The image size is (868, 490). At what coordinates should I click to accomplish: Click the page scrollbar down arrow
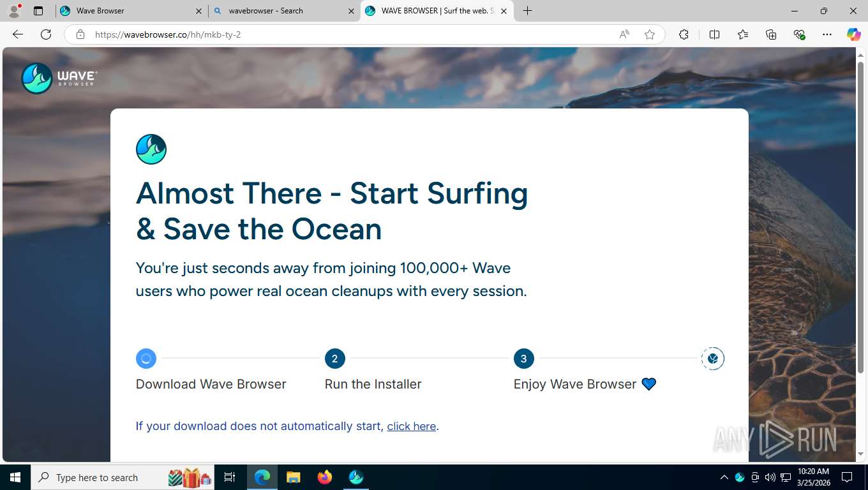click(860, 454)
